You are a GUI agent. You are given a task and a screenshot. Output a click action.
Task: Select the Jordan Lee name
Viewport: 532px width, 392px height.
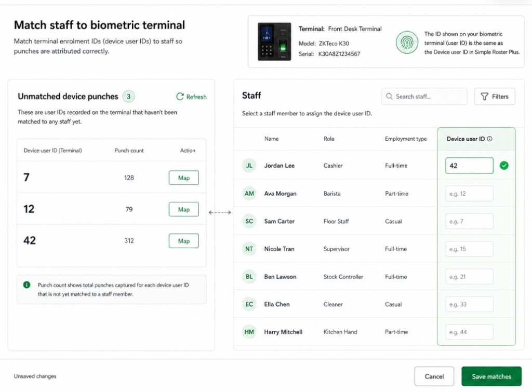(279, 166)
